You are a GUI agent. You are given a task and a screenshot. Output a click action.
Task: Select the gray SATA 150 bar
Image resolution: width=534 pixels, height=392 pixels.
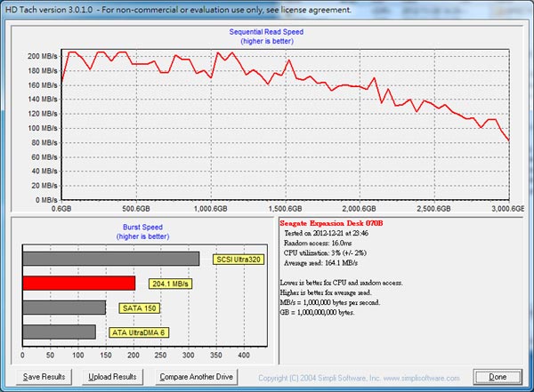coord(64,308)
